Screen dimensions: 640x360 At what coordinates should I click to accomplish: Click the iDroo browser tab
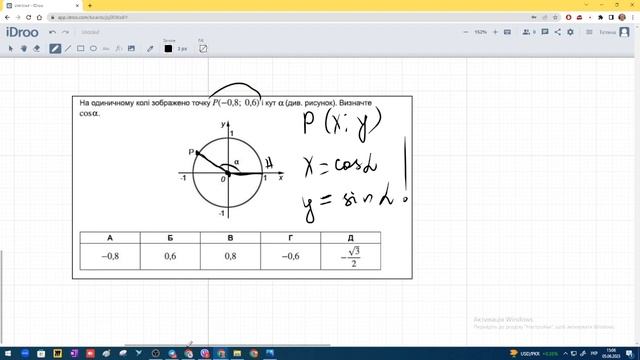[41, 6]
